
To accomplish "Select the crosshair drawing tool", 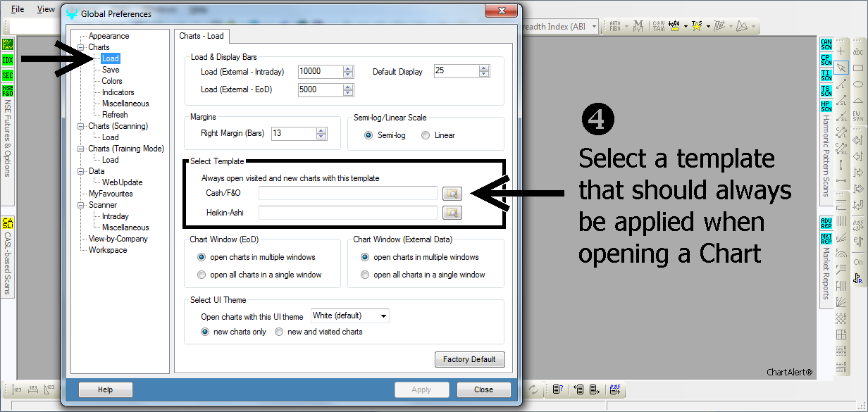I will pyautogui.click(x=841, y=51).
